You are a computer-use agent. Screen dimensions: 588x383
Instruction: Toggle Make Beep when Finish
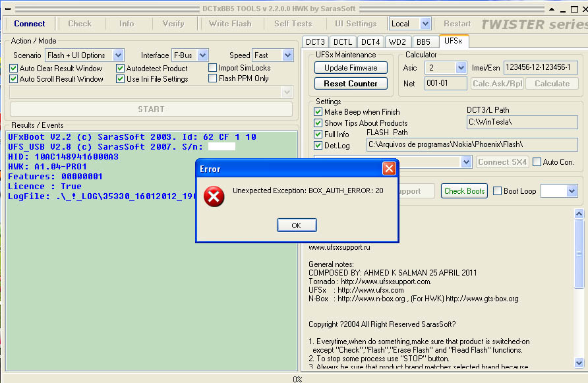tap(318, 112)
